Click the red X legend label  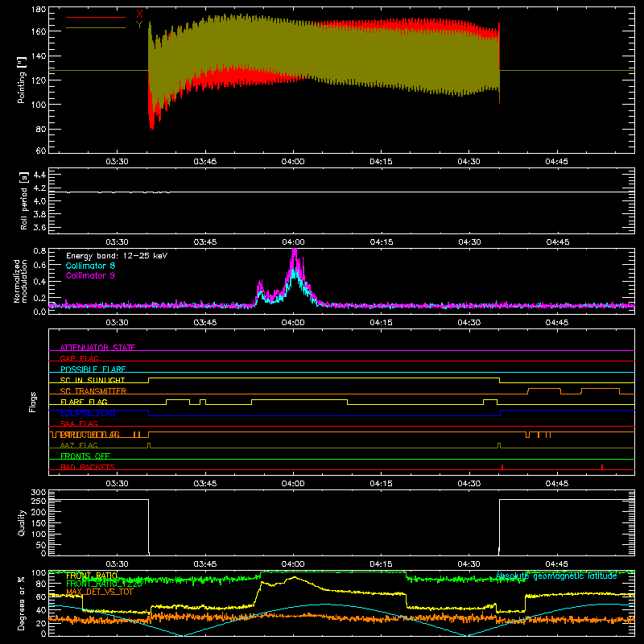(x=139, y=14)
